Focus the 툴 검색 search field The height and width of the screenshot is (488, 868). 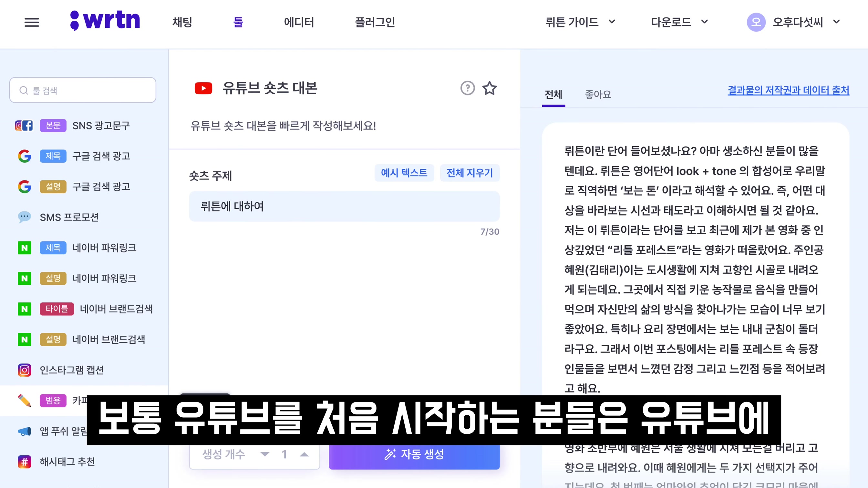(x=83, y=90)
